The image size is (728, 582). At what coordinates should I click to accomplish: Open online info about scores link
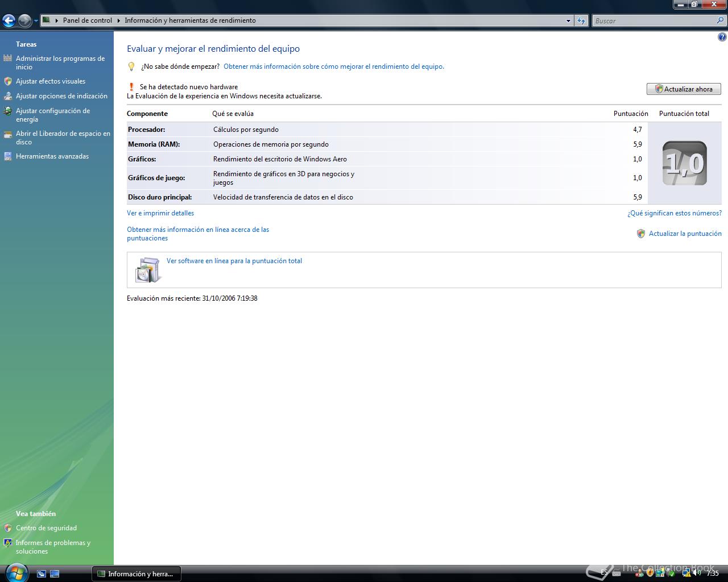(198, 234)
